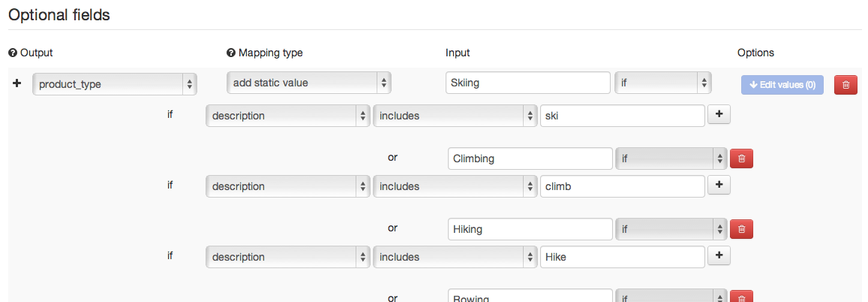Click the Skiing static value field
This screenshot has height=302, width=868.
(528, 83)
